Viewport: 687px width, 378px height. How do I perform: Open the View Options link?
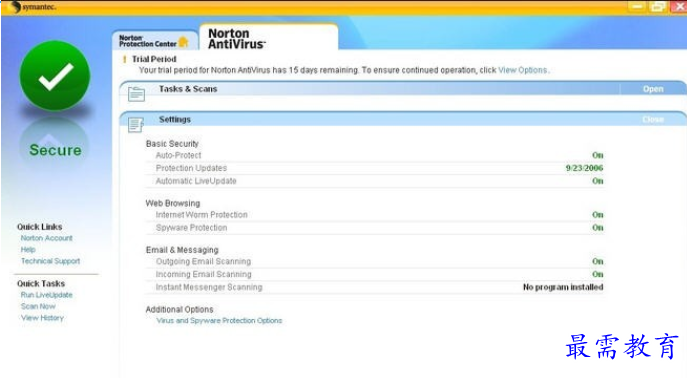tap(523, 70)
